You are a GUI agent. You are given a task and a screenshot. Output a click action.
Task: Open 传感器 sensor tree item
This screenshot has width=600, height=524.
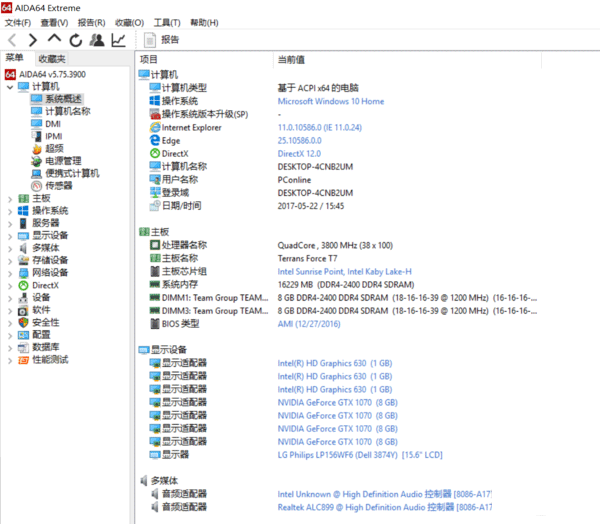52,186
